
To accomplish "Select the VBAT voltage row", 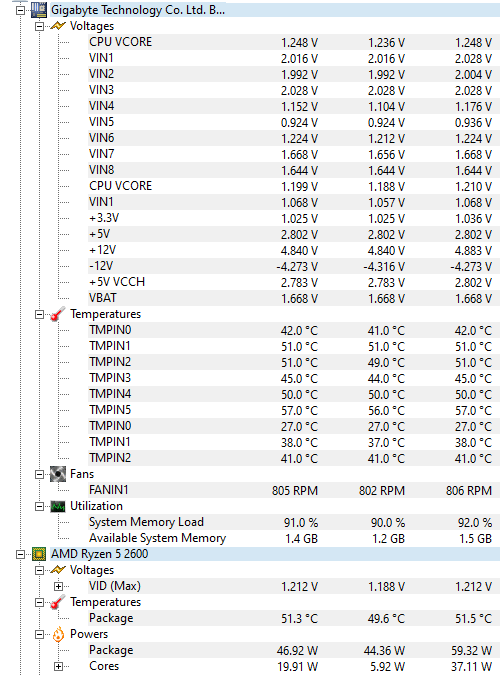I will [293, 298].
